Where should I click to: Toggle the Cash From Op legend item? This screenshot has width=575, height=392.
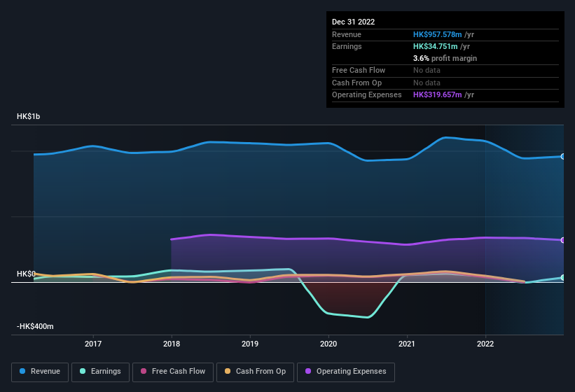(x=255, y=372)
